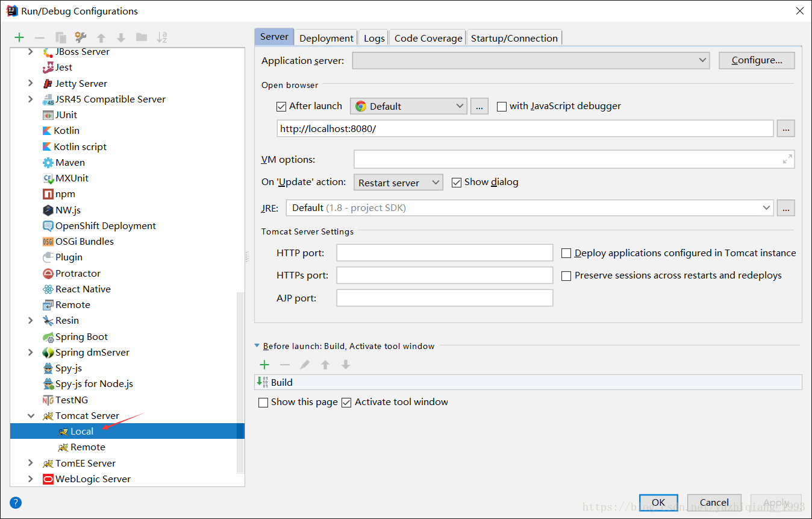
Task: Select the Local Tomcat Server item
Action: (127, 432)
